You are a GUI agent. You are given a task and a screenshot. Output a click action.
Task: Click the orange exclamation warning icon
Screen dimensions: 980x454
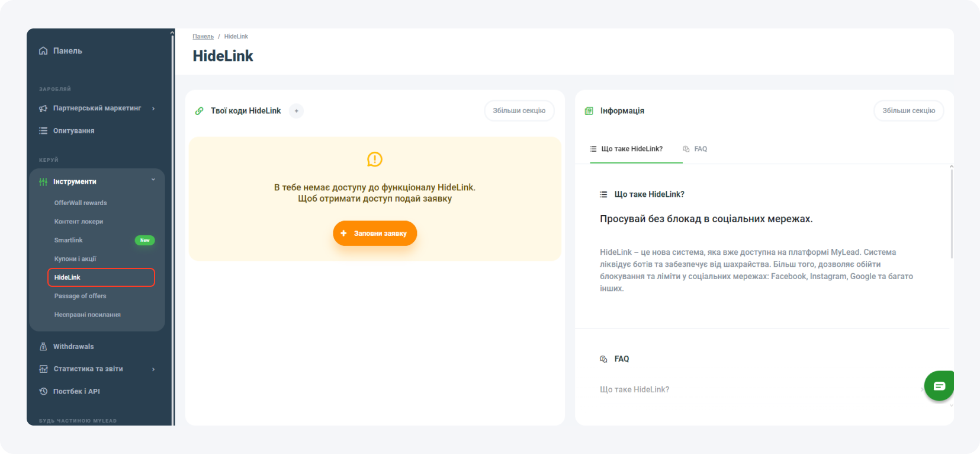pyautogui.click(x=375, y=159)
